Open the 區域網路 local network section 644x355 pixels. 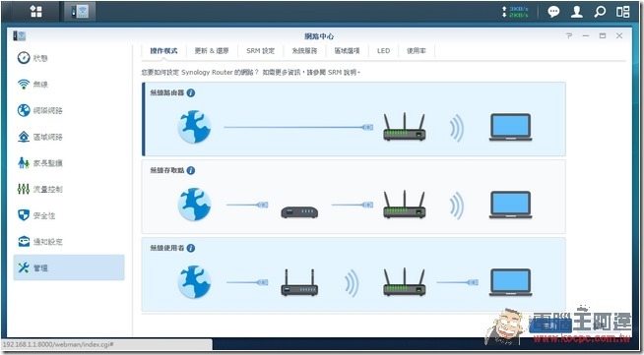(x=69, y=137)
